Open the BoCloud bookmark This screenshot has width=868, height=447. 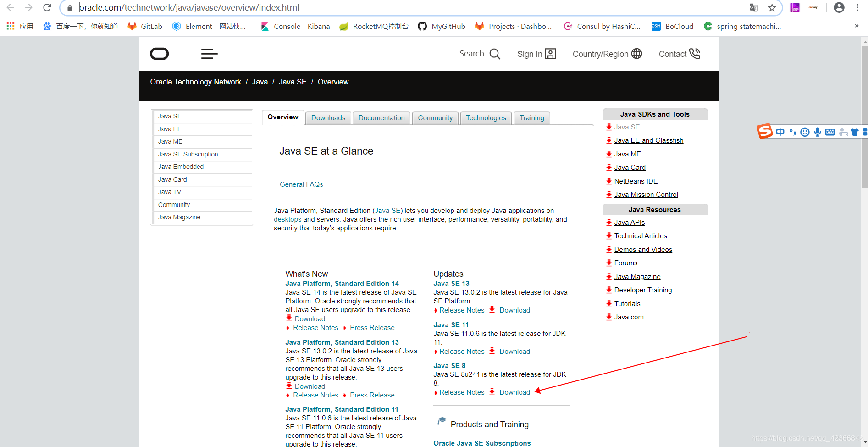[672, 26]
